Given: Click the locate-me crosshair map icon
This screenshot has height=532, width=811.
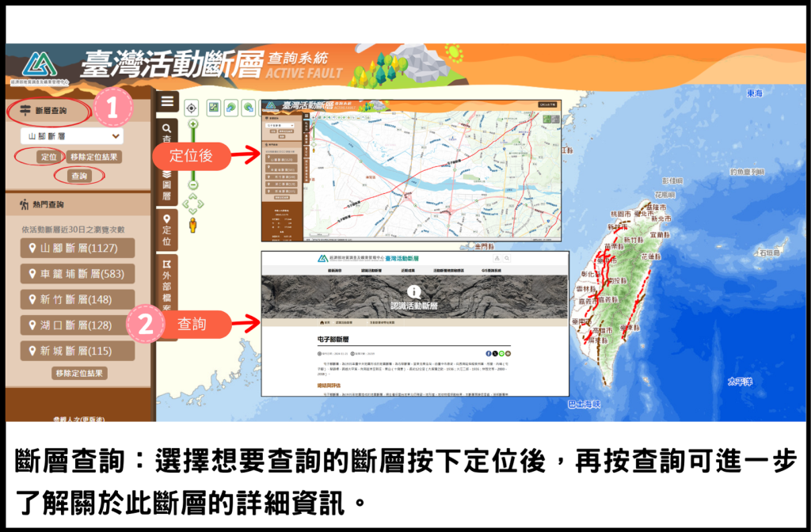Looking at the screenshot, I should [191, 108].
